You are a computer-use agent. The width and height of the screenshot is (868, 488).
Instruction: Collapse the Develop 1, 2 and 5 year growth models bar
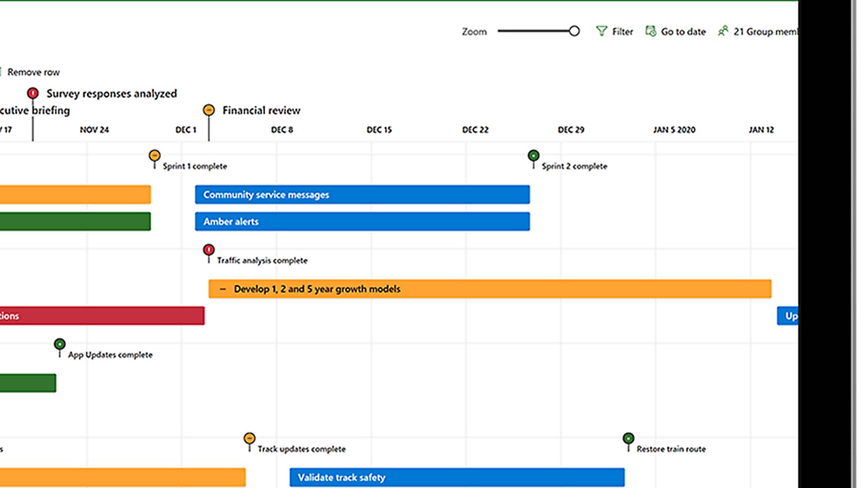tap(222, 289)
